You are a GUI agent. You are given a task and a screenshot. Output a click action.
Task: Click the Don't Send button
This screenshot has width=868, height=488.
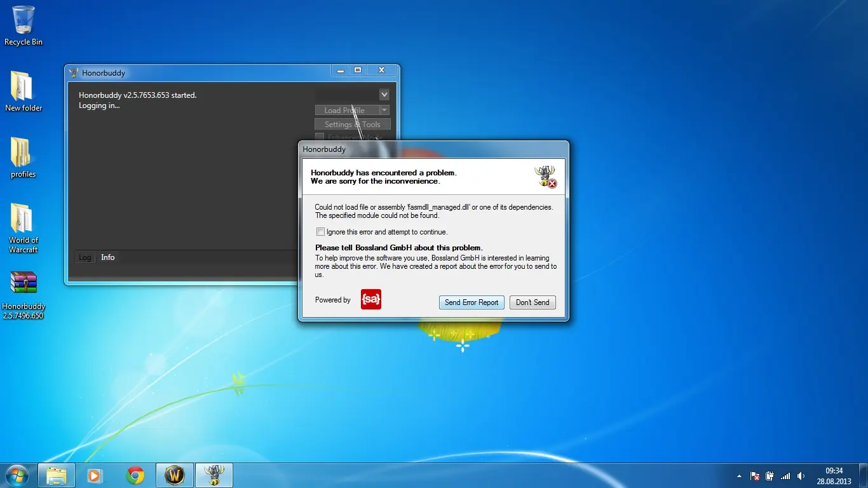click(x=532, y=302)
